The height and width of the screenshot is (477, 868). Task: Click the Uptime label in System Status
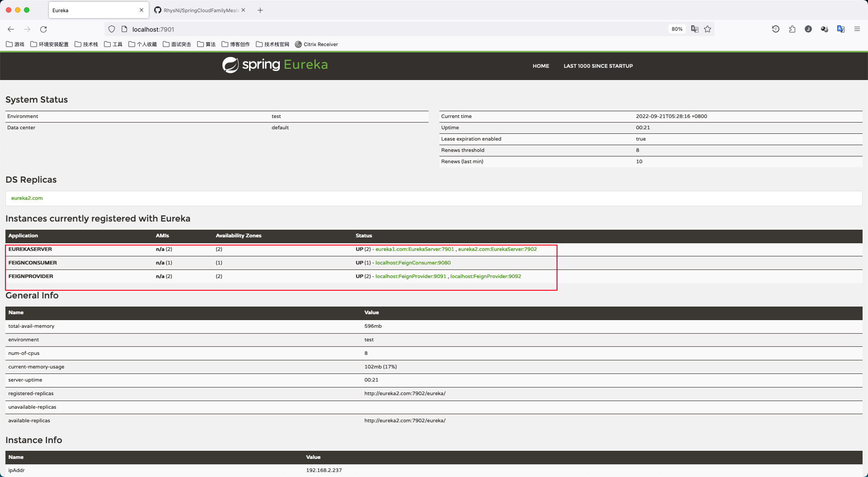[x=450, y=128]
